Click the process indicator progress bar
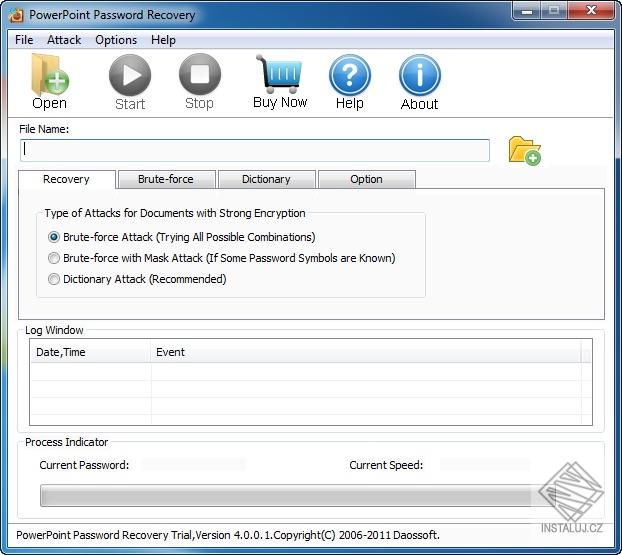622x555 pixels. tap(298, 495)
